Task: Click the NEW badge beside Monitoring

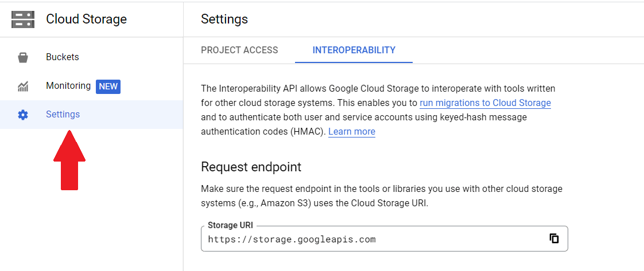Action: point(108,87)
